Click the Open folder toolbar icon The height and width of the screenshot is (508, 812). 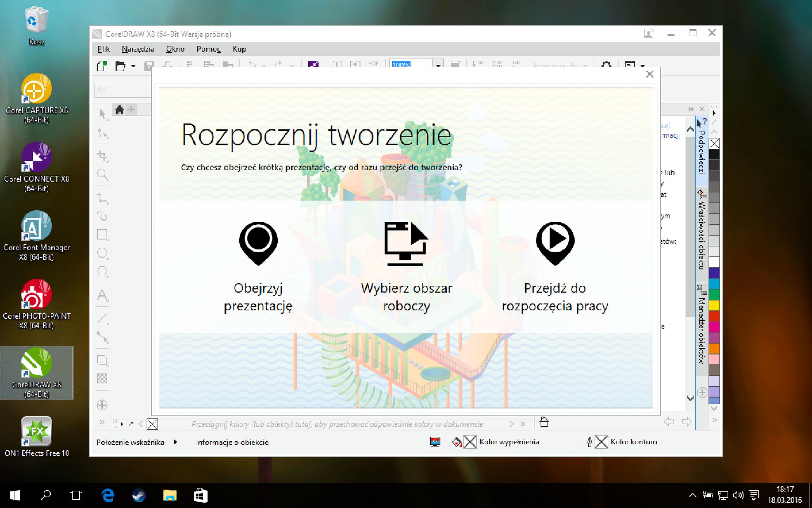[120, 66]
